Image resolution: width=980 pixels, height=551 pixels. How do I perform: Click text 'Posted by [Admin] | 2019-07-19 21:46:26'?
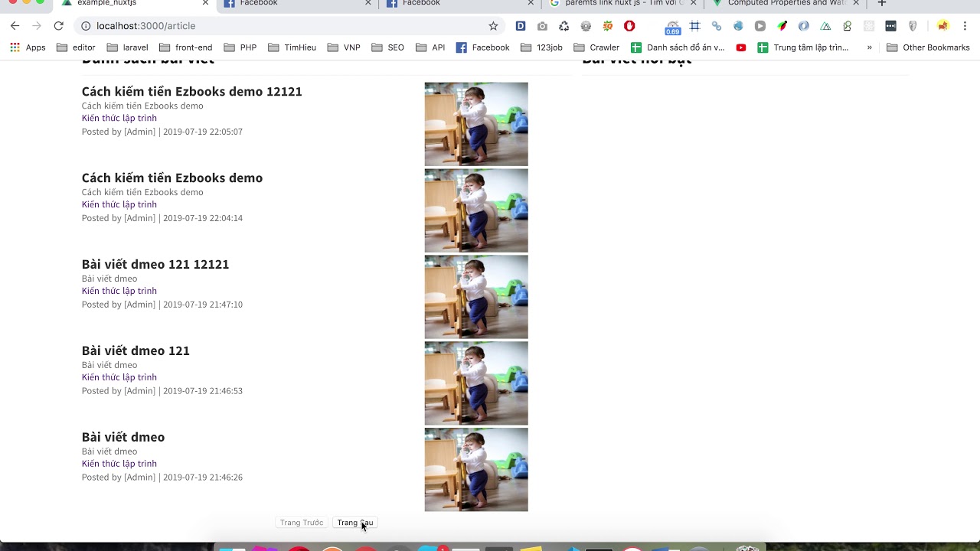tap(162, 478)
